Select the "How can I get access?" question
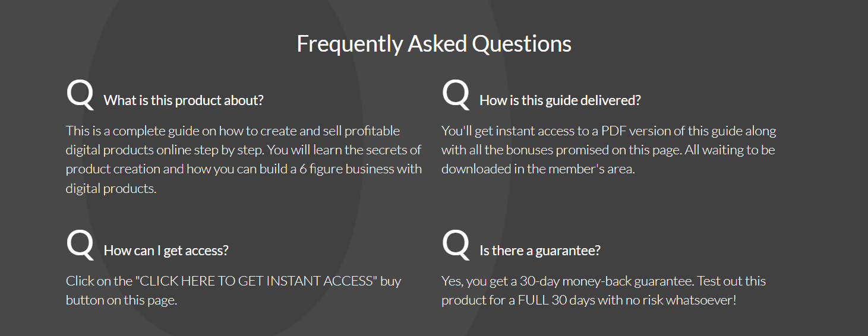 (x=166, y=251)
